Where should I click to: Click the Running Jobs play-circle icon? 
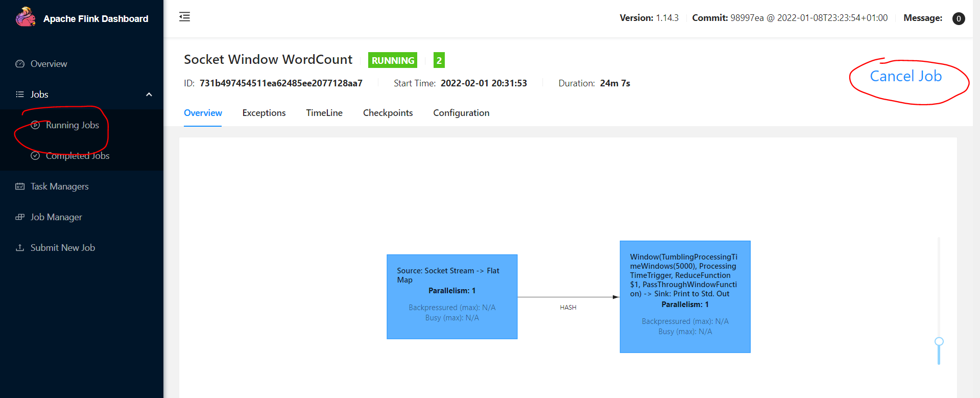(35, 125)
